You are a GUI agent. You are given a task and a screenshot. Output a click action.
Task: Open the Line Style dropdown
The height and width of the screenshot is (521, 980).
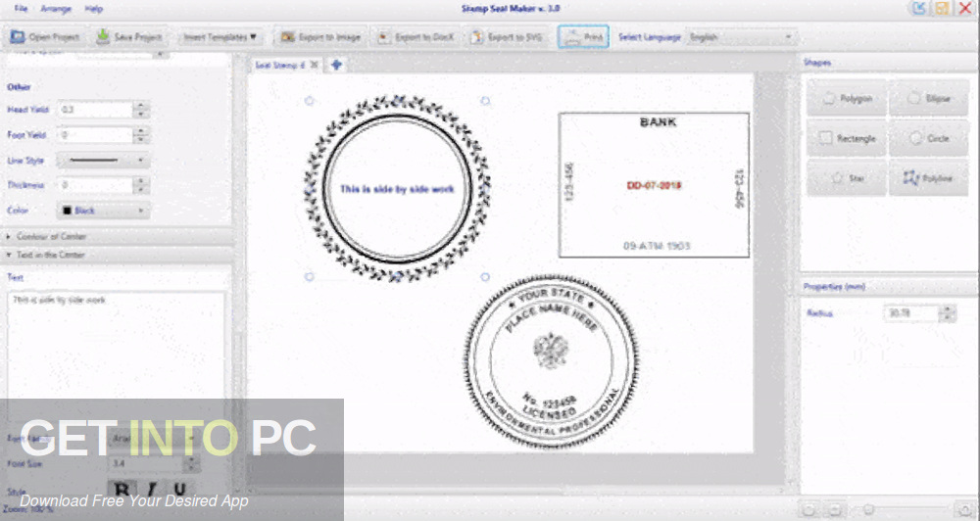(x=103, y=161)
